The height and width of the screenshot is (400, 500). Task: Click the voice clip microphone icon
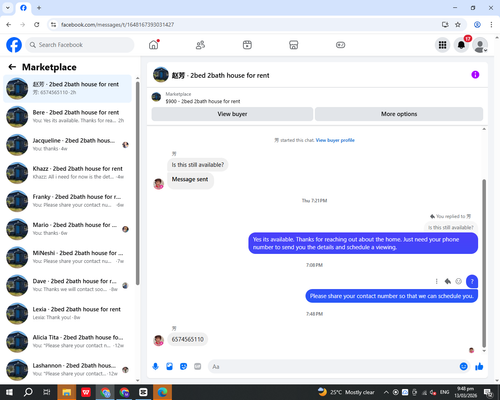tap(155, 367)
